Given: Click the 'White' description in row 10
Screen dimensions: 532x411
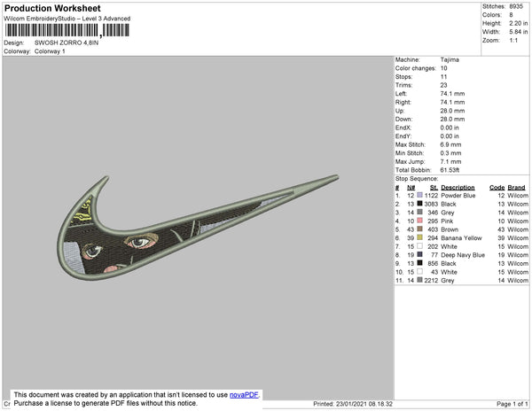Looking at the screenshot, I should [x=449, y=272].
